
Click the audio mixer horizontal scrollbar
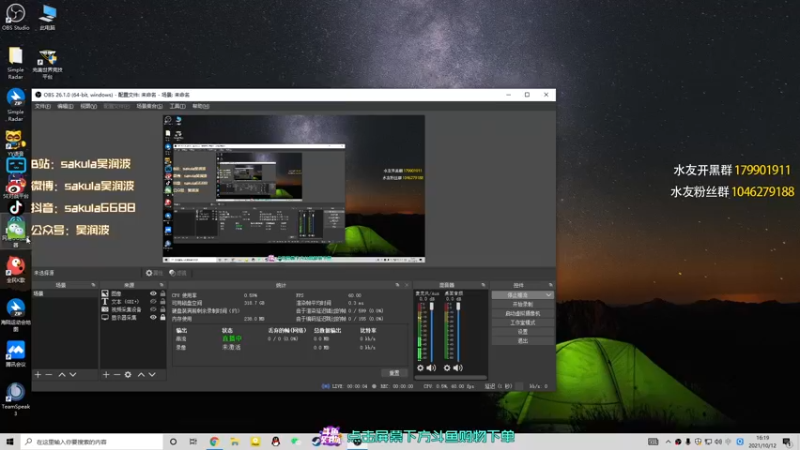(451, 378)
